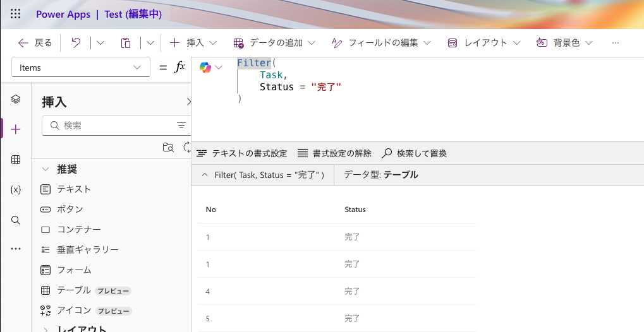Open the Search sidebar icon

click(x=16, y=220)
